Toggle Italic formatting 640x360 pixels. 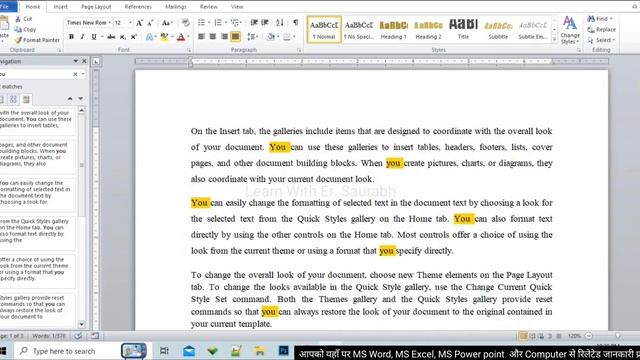point(82,37)
